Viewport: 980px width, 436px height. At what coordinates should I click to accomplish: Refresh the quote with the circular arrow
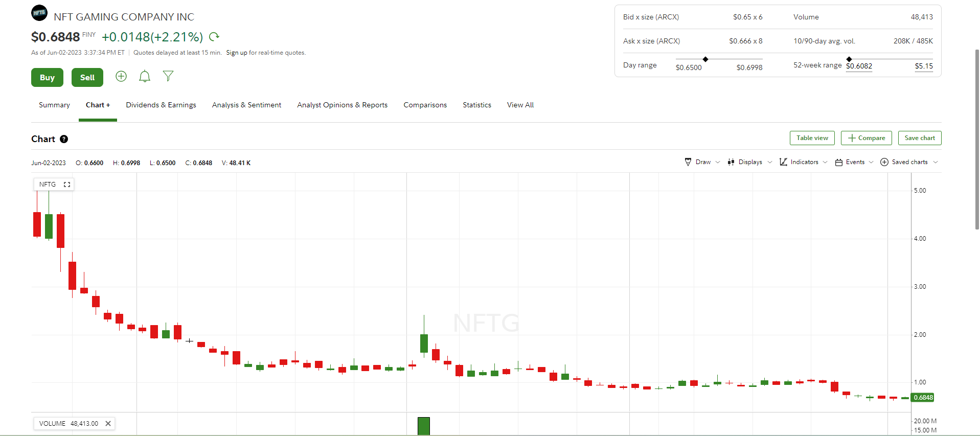tap(214, 36)
